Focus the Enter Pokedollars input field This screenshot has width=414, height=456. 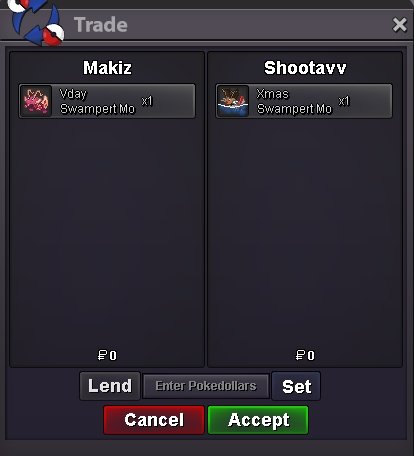pos(206,386)
